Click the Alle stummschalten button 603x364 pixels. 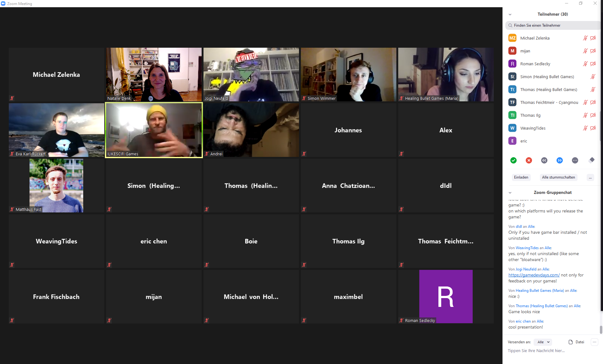click(558, 177)
